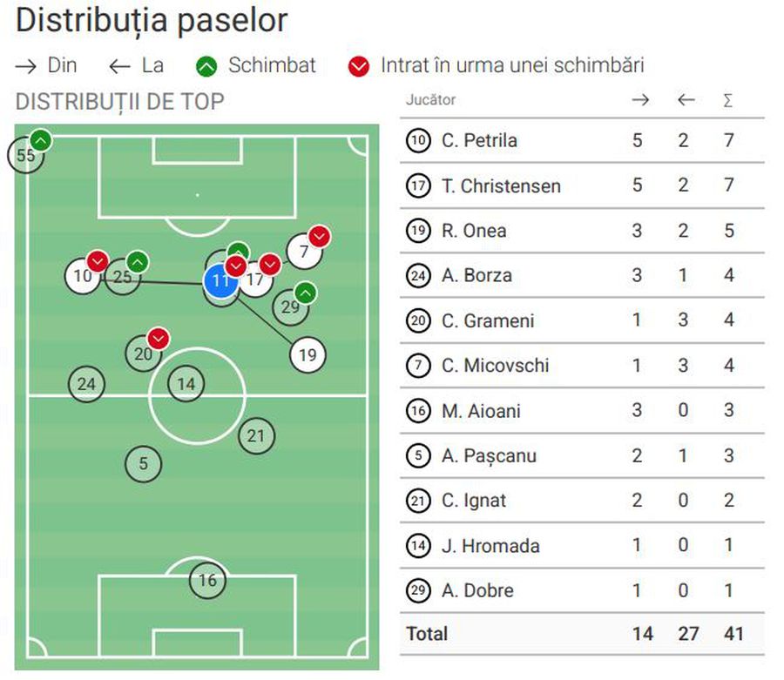Click player 7 marker on pitch
The image size is (784, 680).
303,253
